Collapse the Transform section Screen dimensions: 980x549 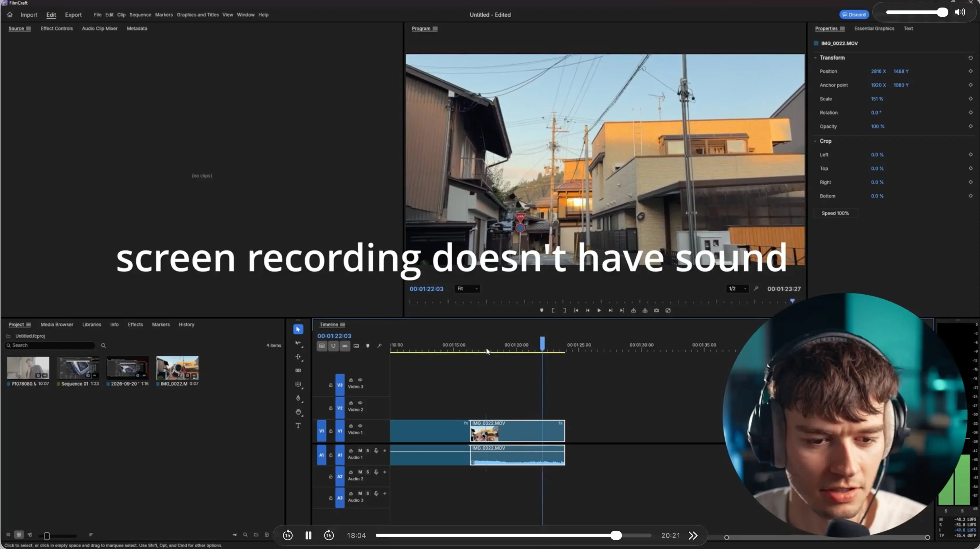tap(815, 57)
